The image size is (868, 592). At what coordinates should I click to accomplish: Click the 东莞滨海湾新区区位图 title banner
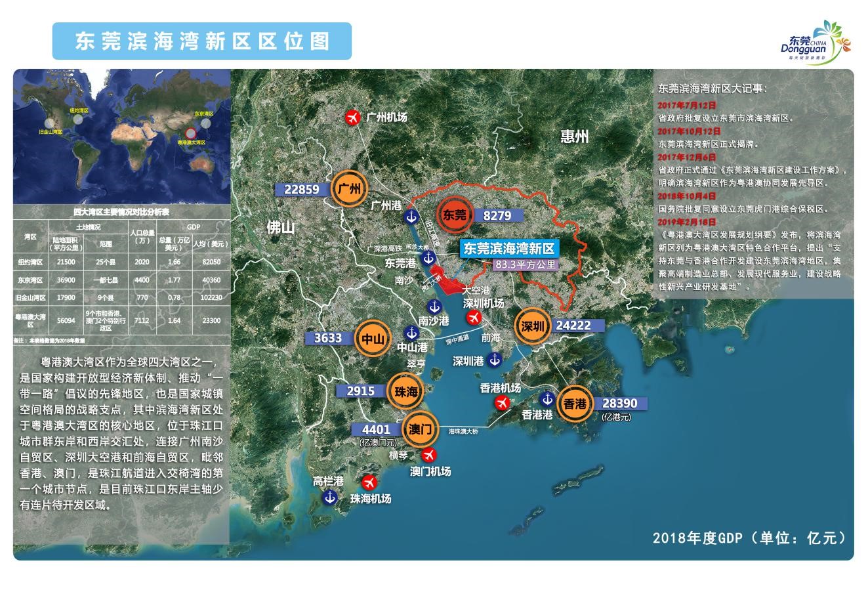(202, 41)
